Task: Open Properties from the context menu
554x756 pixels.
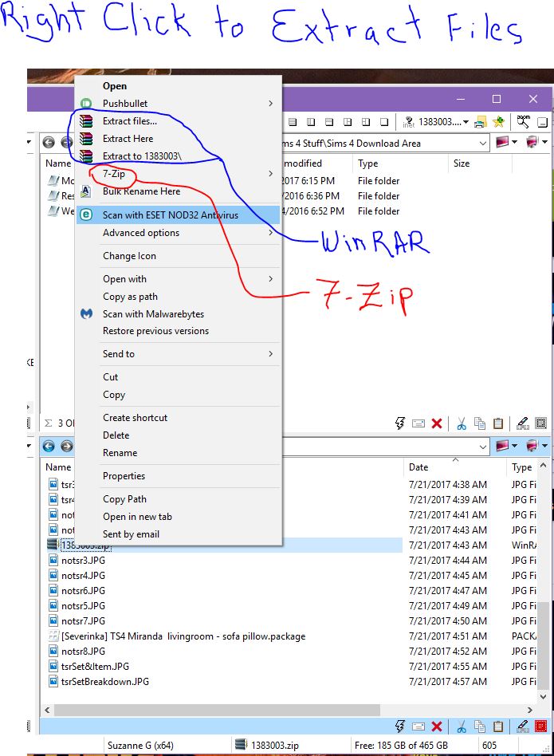Action: click(124, 476)
